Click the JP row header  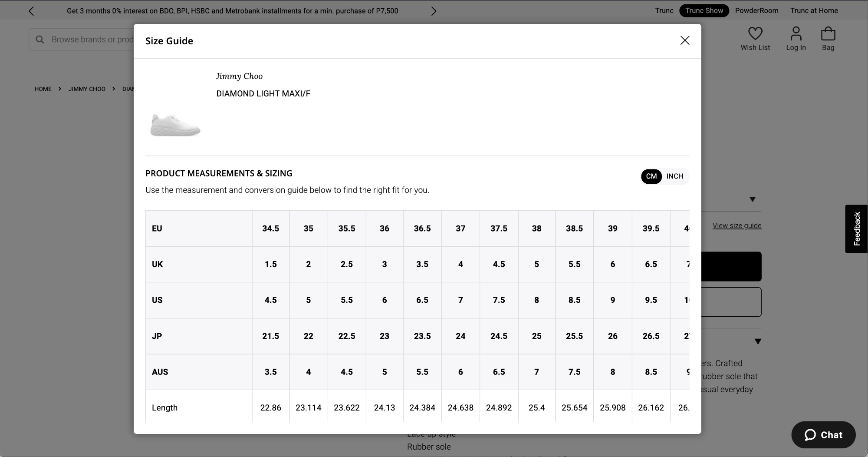click(x=199, y=336)
